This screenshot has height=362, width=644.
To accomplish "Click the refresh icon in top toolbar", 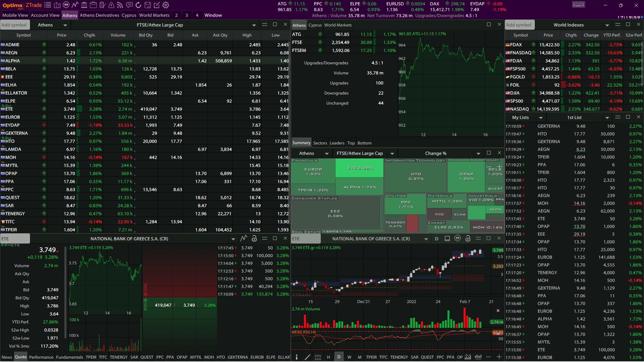I will (x=139, y=5).
